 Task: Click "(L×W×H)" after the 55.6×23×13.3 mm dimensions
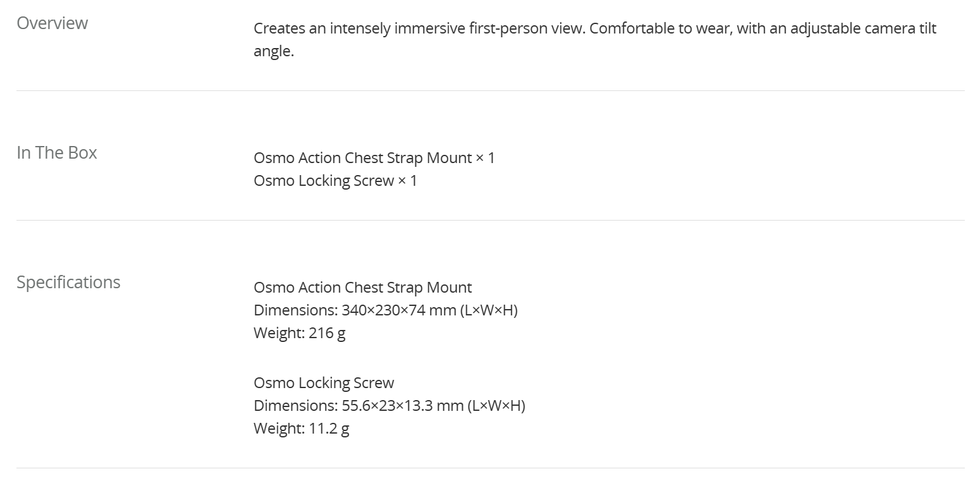coord(496,406)
